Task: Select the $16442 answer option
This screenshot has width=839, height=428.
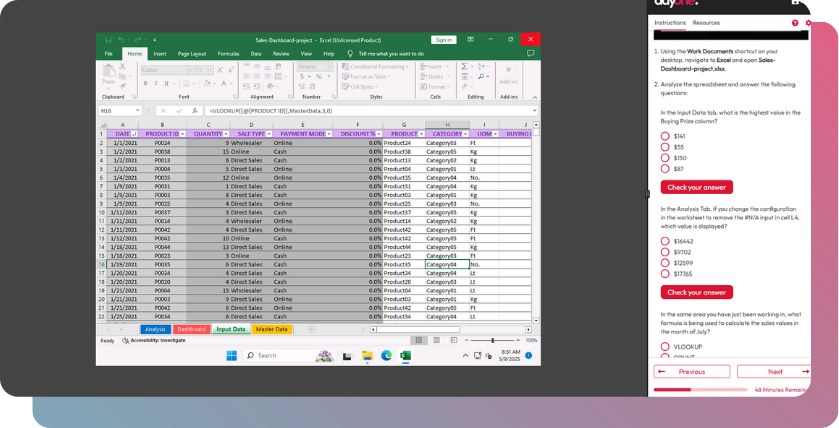Action: pyautogui.click(x=665, y=241)
